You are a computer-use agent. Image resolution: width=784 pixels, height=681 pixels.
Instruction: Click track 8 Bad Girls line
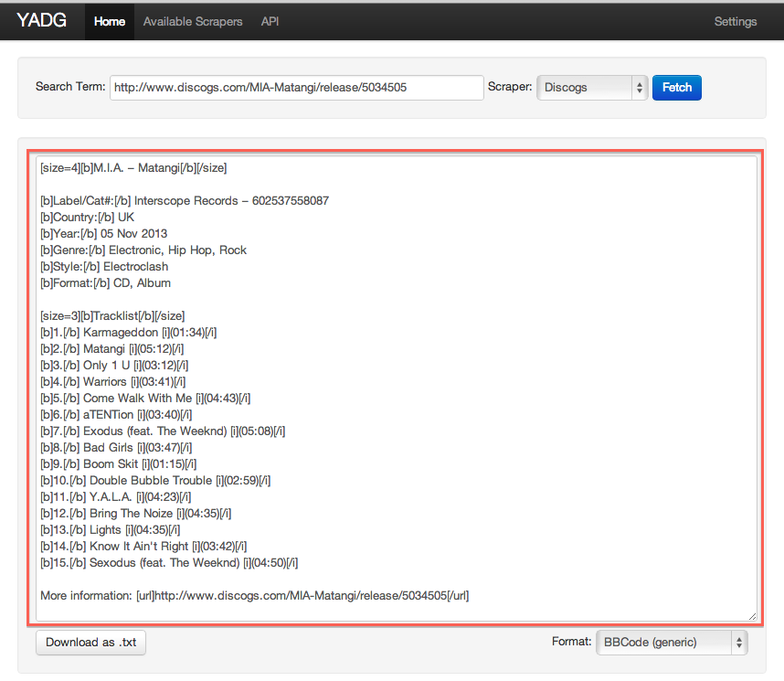[116, 448]
